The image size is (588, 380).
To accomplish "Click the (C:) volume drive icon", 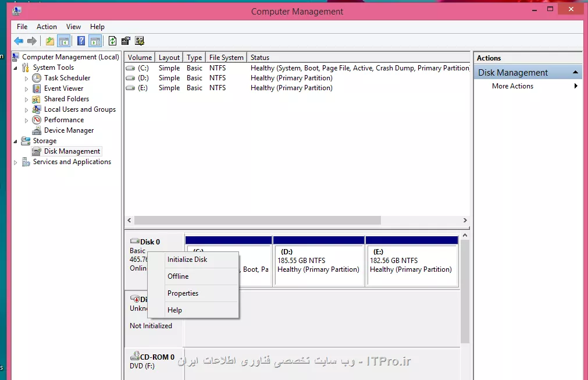I will click(130, 68).
